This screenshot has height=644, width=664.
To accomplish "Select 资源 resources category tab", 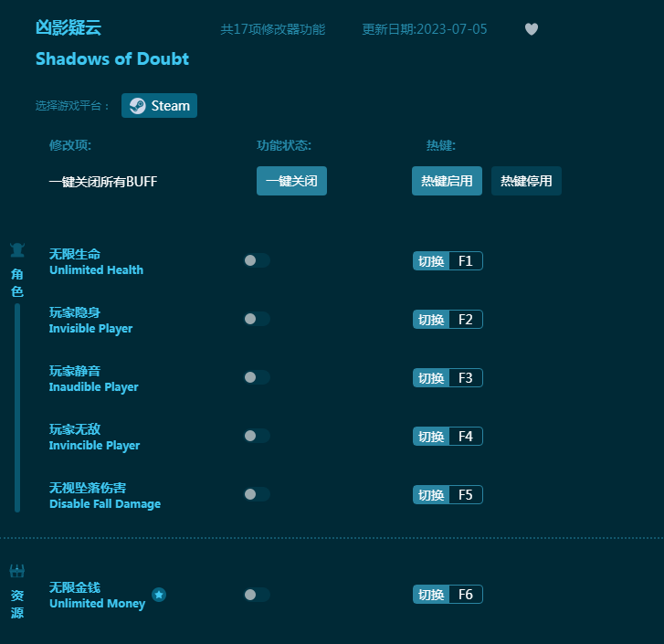I will [x=17, y=604].
